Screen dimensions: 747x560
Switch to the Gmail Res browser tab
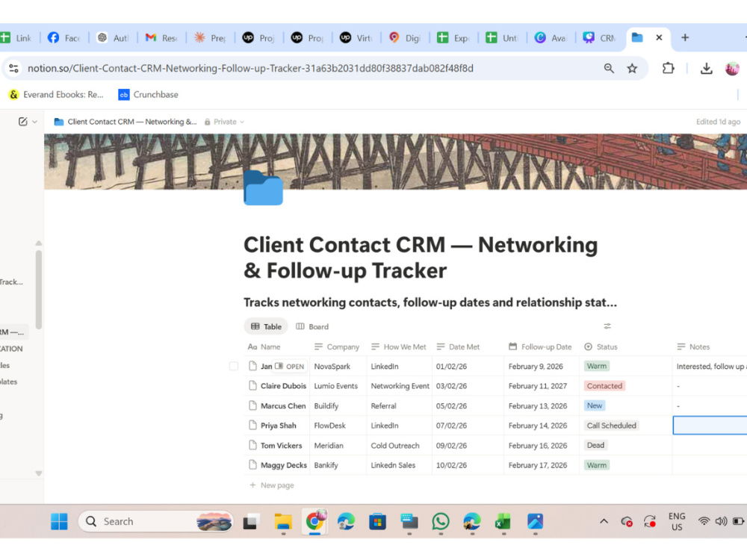coord(161,37)
